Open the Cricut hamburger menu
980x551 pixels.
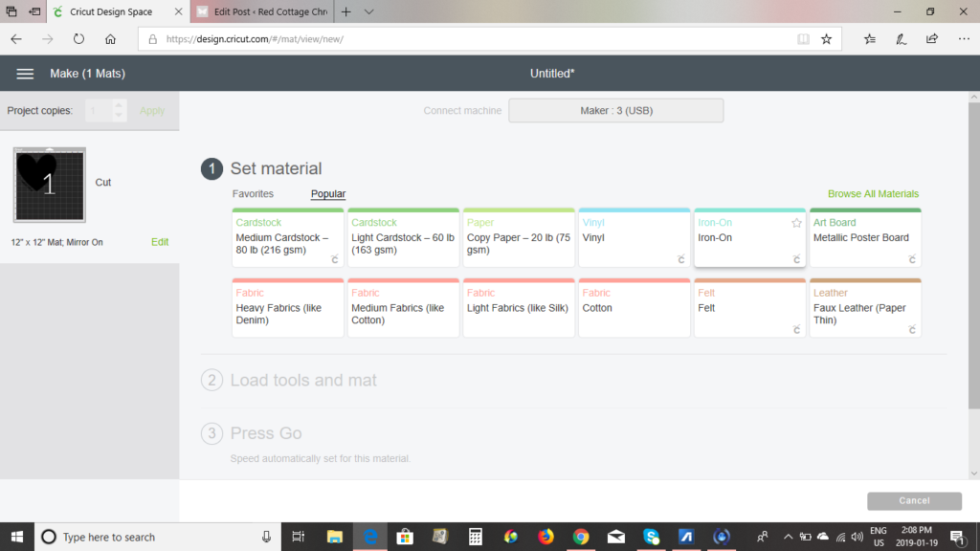tap(25, 74)
